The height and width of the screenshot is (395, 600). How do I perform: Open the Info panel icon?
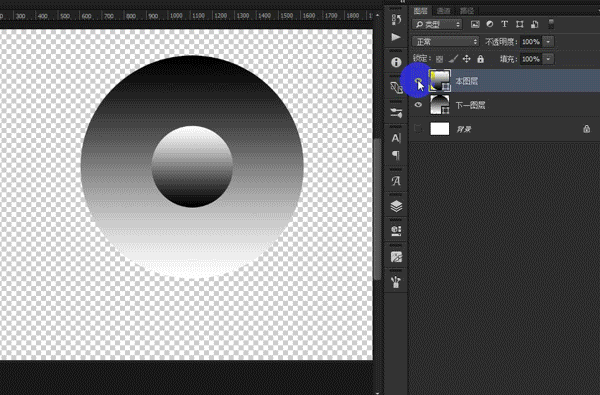396,62
